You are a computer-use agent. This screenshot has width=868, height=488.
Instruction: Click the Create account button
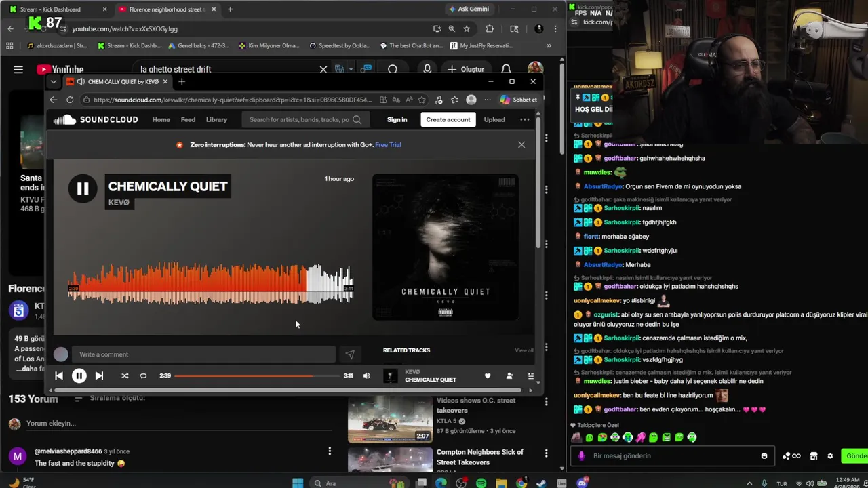pyautogui.click(x=448, y=119)
